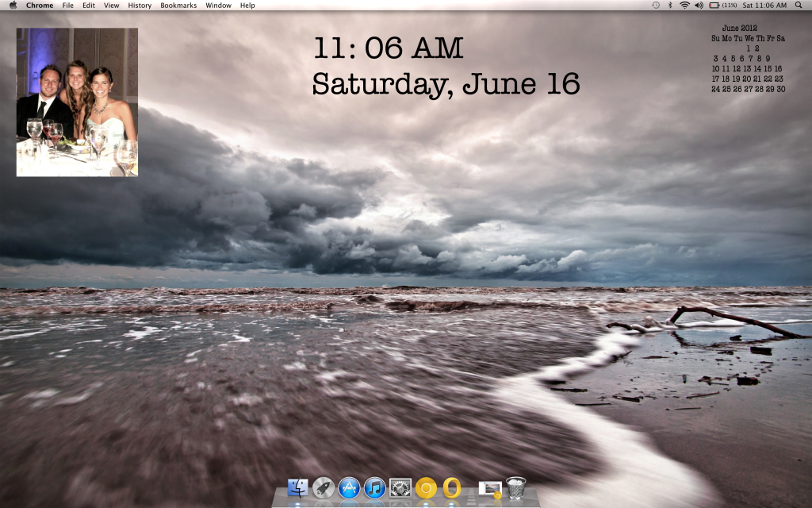Open the History menu
The height and width of the screenshot is (508, 812).
point(140,6)
